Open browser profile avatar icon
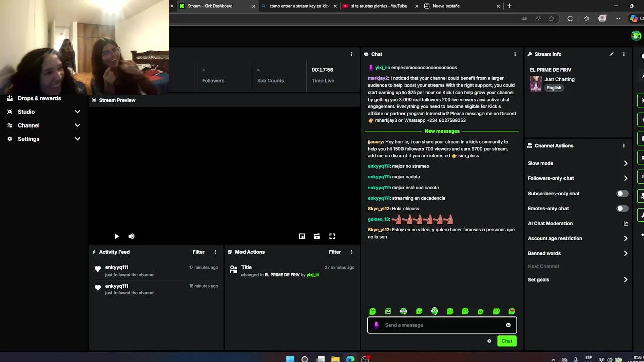The height and width of the screenshot is (362, 644). (602, 19)
